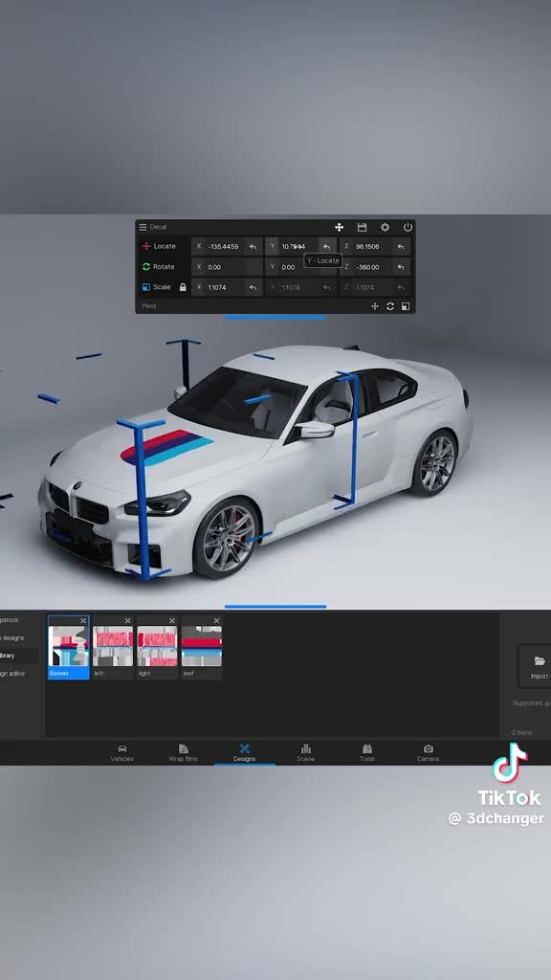The height and width of the screenshot is (980, 551).
Task: Click the Pivot move icon
Action: (x=375, y=306)
